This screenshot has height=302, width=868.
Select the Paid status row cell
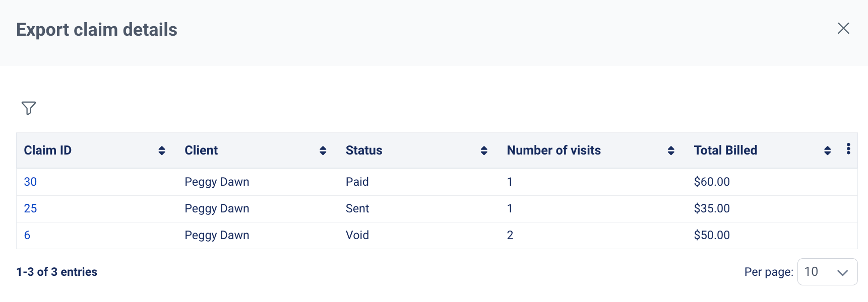tap(357, 182)
